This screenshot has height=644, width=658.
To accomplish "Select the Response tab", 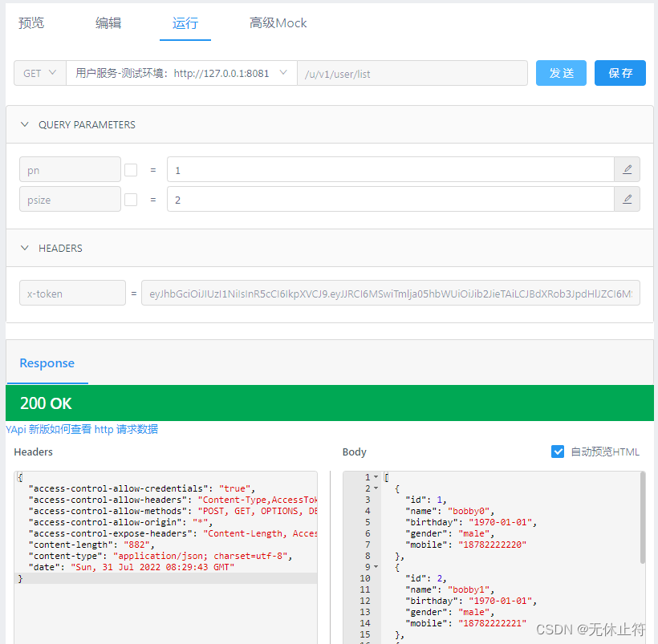I will pos(47,363).
